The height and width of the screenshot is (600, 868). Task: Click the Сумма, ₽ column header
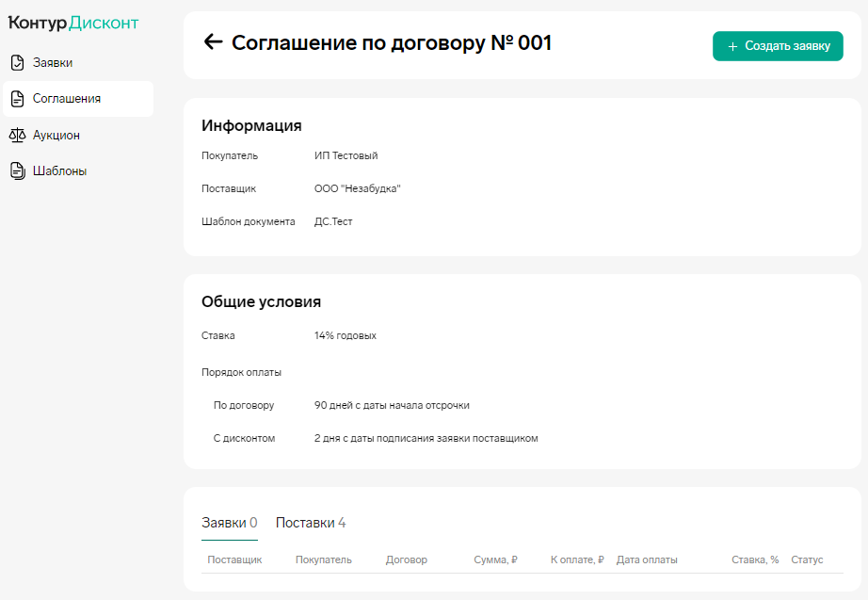click(495, 559)
